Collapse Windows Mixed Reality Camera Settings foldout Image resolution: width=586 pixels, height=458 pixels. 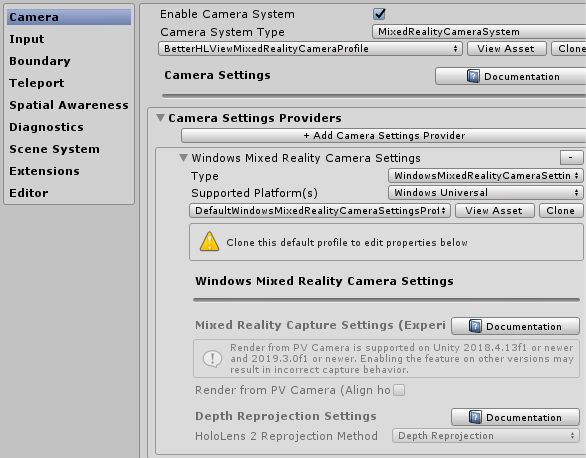(183, 158)
